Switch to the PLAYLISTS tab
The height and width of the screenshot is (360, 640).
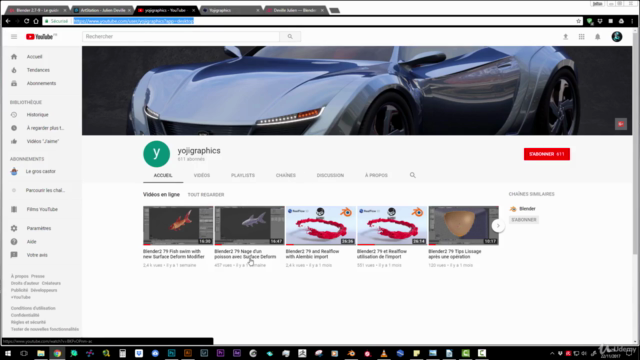(243, 176)
